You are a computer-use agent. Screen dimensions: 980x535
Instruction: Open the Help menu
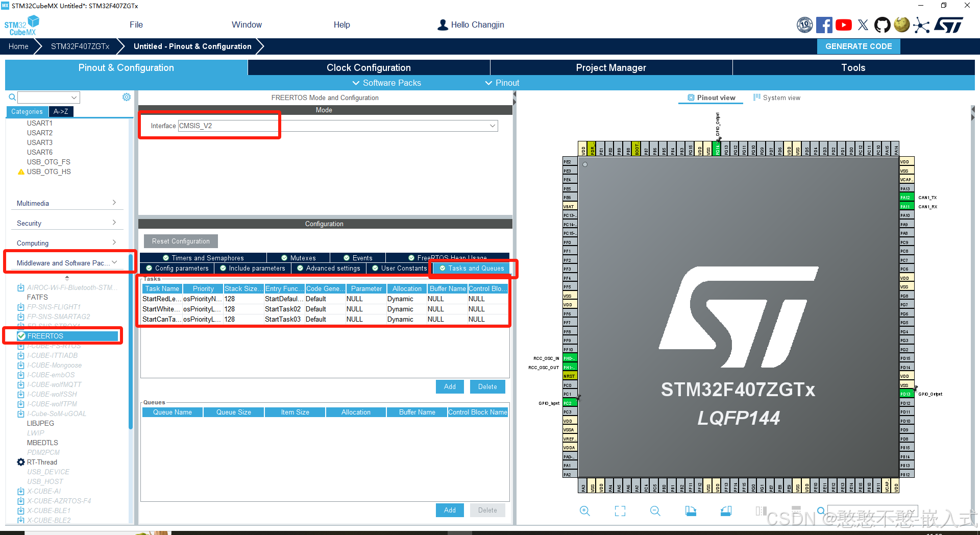(x=342, y=25)
